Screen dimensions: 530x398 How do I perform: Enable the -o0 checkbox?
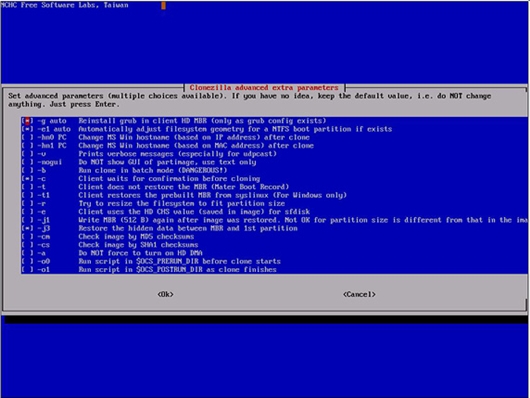pyautogui.click(x=27, y=261)
